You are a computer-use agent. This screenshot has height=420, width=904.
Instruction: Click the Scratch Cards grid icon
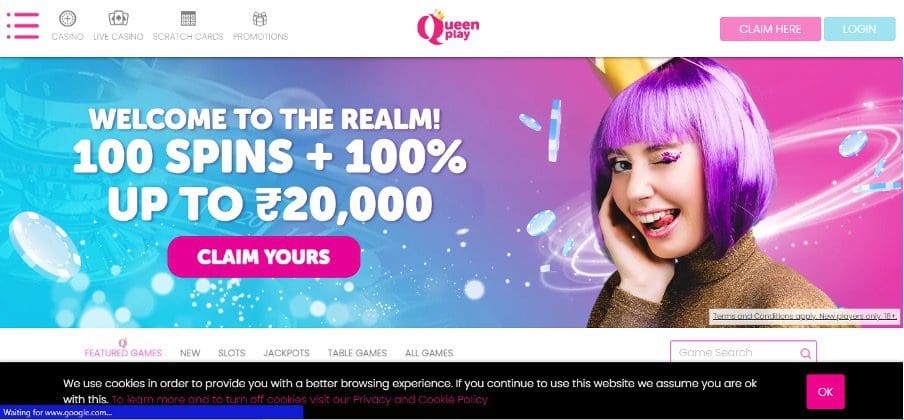click(x=188, y=18)
